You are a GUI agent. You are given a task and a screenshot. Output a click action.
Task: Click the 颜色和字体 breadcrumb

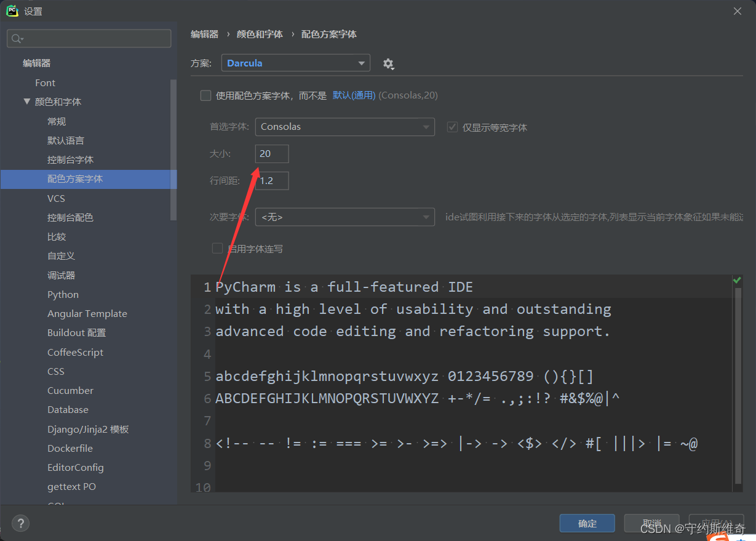coord(260,34)
